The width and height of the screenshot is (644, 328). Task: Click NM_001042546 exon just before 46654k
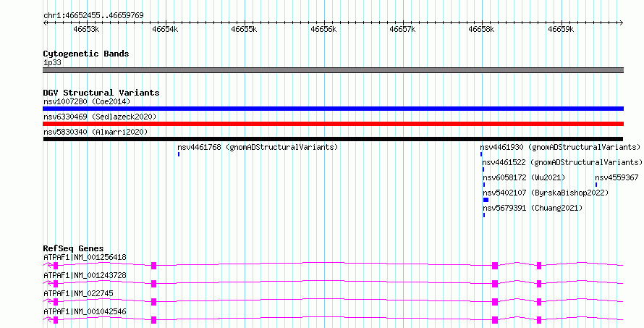pyautogui.click(x=154, y=320)
